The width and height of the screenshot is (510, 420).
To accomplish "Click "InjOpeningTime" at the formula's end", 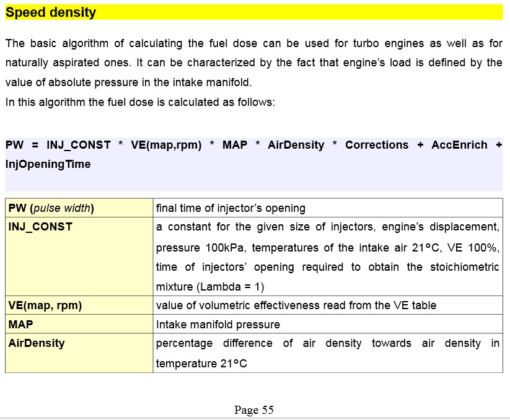I will tap(48, 164).
